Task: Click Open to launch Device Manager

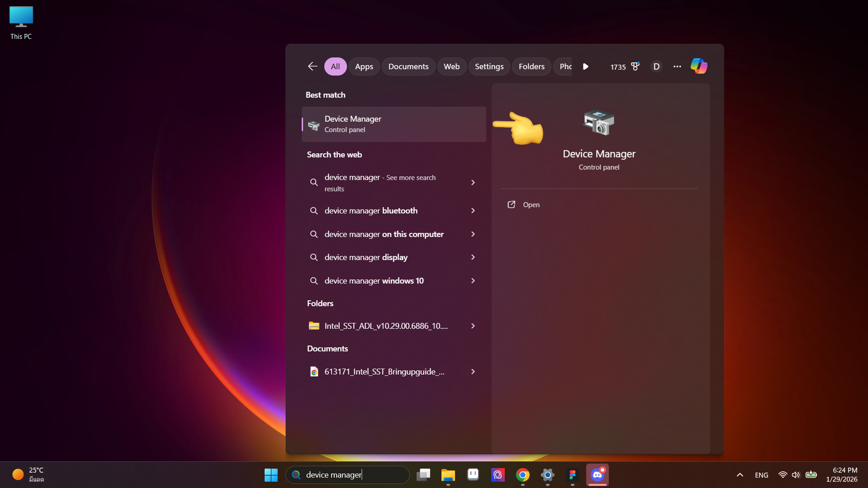Action: pos(530,204)
